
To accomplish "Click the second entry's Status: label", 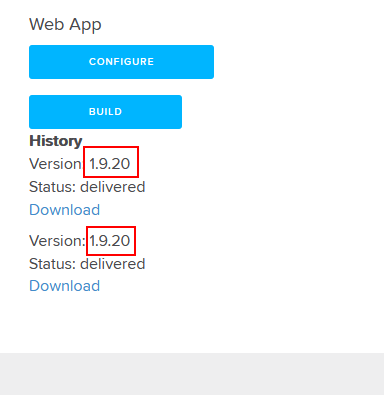I will coord(52,264).
